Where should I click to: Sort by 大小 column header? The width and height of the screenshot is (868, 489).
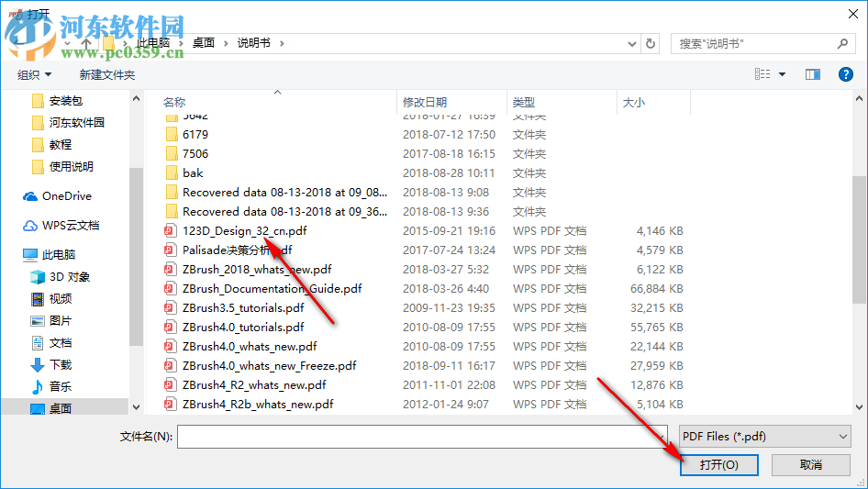(x=634, y=103)
